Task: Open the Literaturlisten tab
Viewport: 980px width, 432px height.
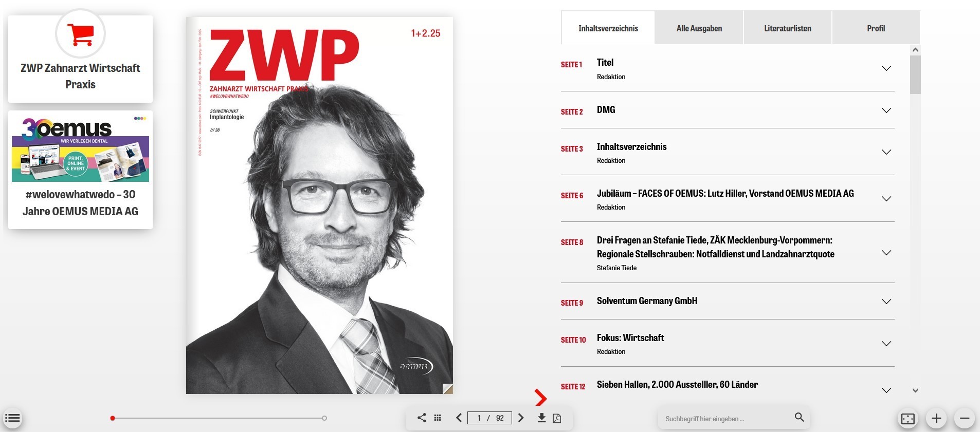Action: tap(787, 28)
